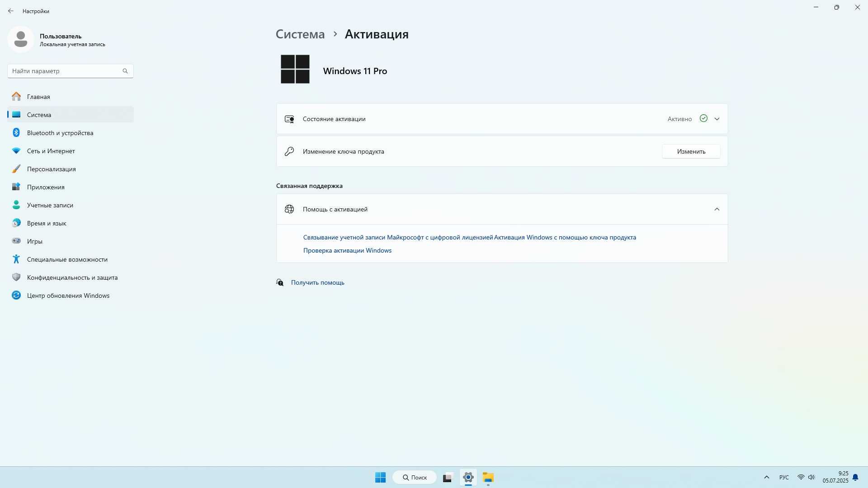
Task: Click the Учетные записи person icon
Action: pyautogui.click(x=16, y=205)
